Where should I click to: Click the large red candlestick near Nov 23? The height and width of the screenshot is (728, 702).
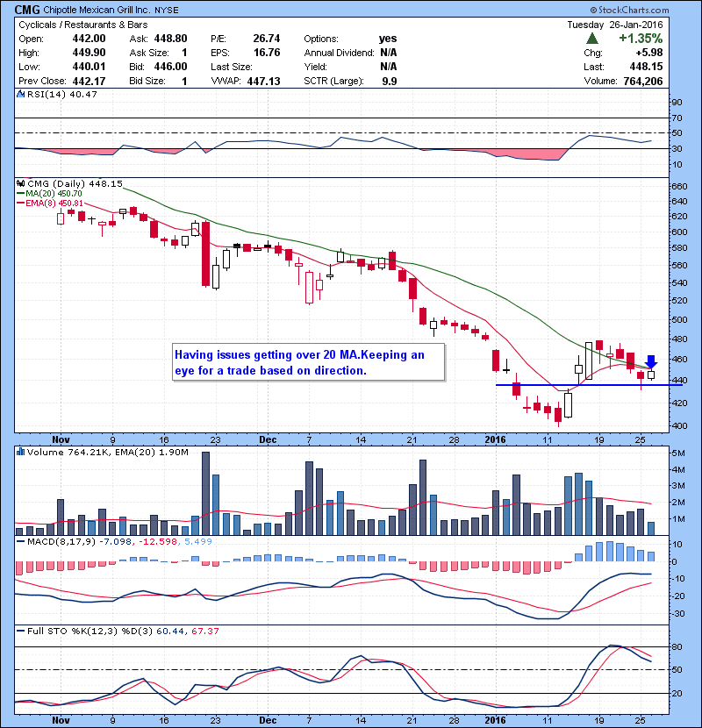205,253
